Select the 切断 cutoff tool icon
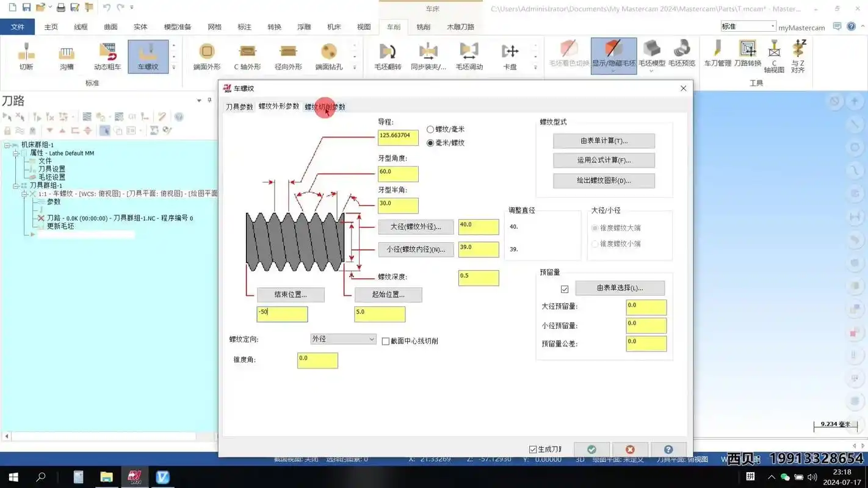This screenshot has height=488, width=868. (26, 56)
